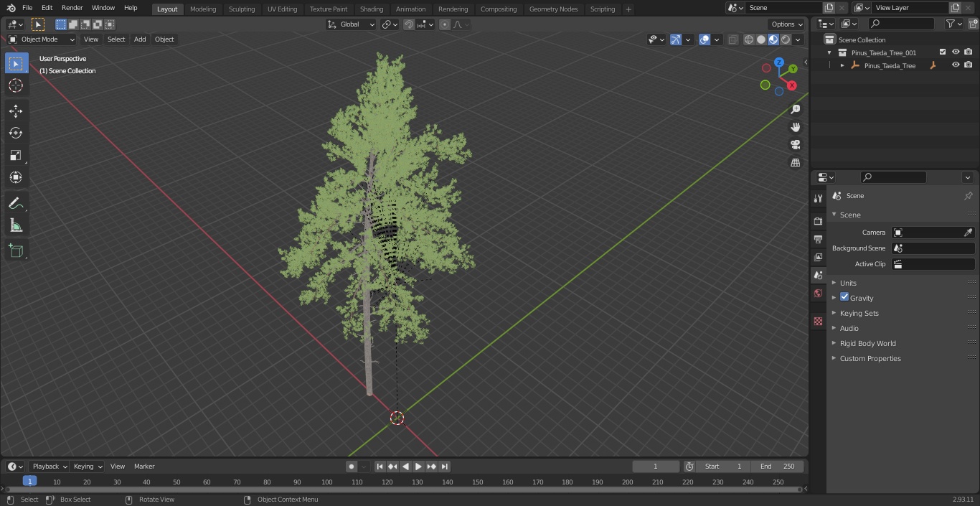The width and height of the screenshot is (980, 506).
Task: Open the Output properties tab
Action: pos(818,239)
